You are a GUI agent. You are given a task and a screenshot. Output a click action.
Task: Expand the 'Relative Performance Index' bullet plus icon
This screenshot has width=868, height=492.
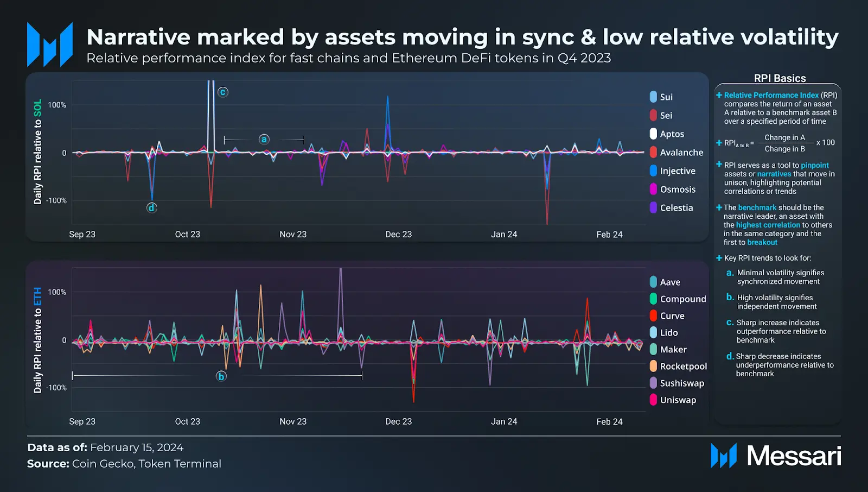point(719,95)
